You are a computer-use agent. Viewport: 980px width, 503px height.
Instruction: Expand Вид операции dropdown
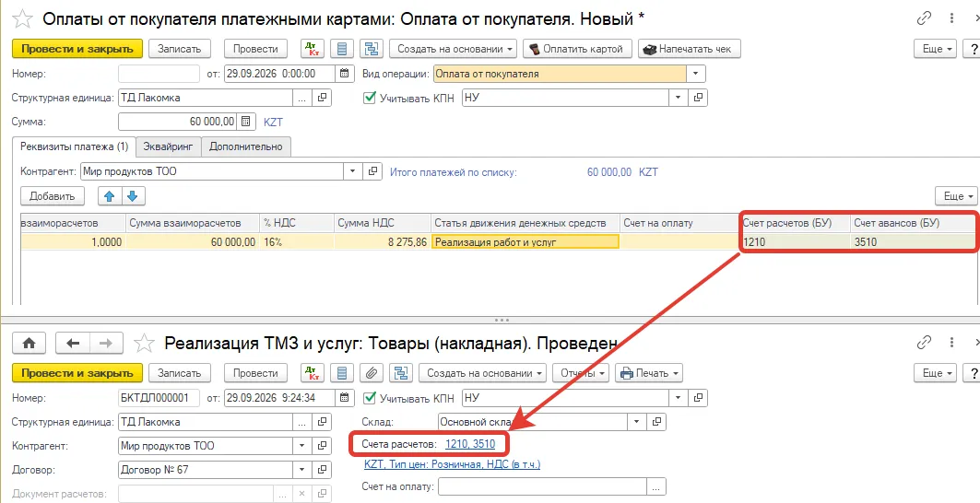tap(696, 74)
